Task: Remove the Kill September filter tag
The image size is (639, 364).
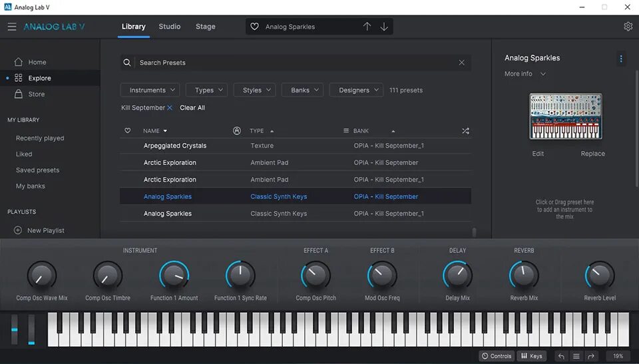Action: pos(170,108)
